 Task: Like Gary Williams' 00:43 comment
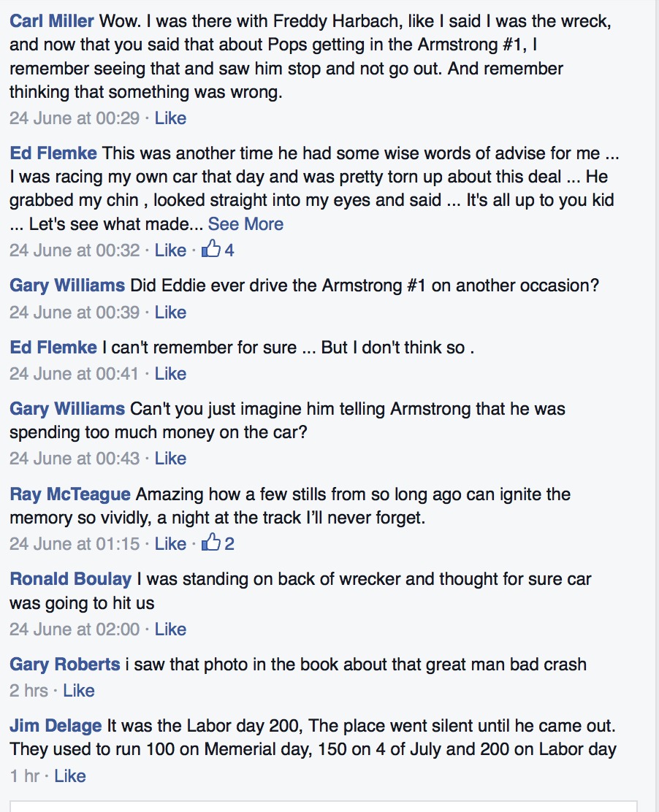pyautogui.click(x=170, y=459)
